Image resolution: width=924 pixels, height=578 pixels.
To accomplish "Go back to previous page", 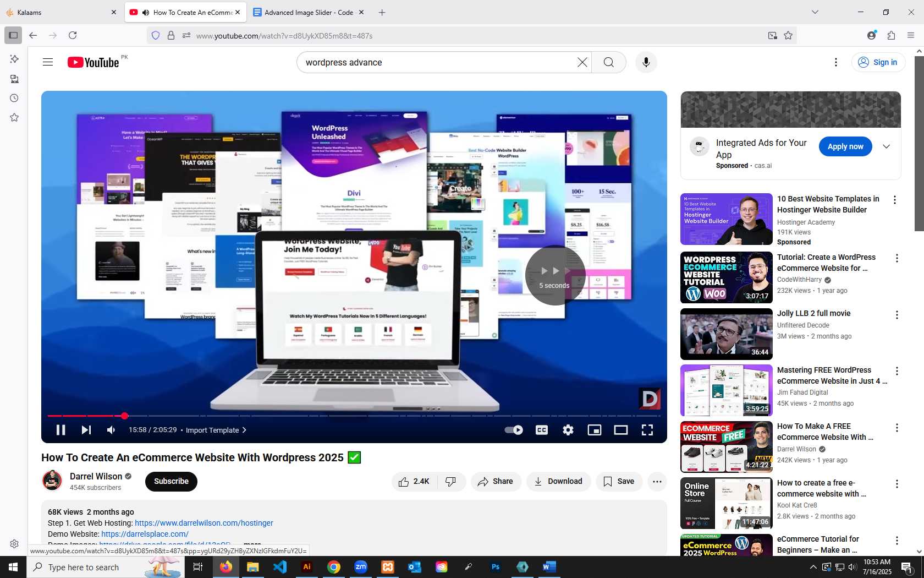I will point(33,35).
